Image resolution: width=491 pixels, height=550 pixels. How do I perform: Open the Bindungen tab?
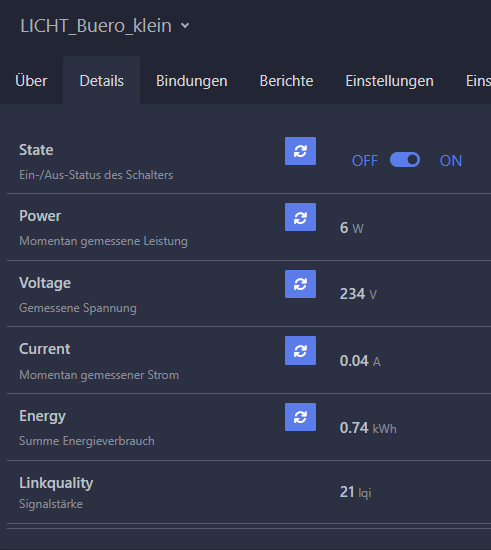point(192,81)
